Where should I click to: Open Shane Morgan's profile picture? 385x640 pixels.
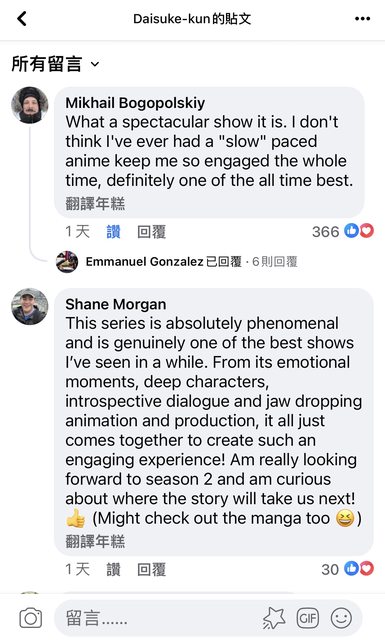(29, 307)
